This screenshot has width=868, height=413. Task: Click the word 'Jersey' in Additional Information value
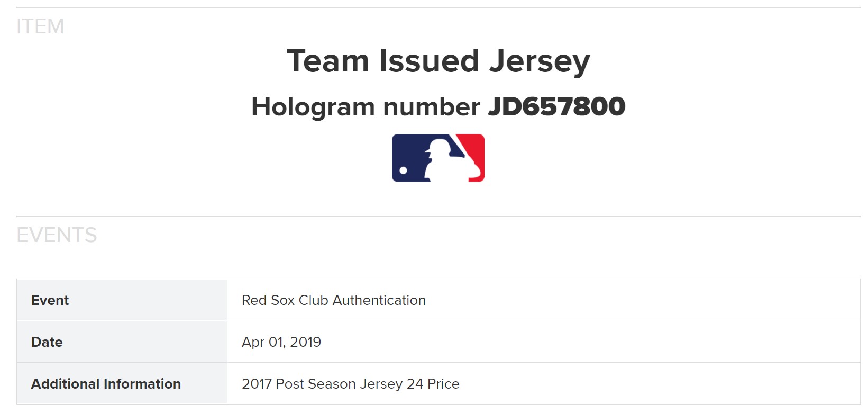pyautogui.click(x=381, y=384)
